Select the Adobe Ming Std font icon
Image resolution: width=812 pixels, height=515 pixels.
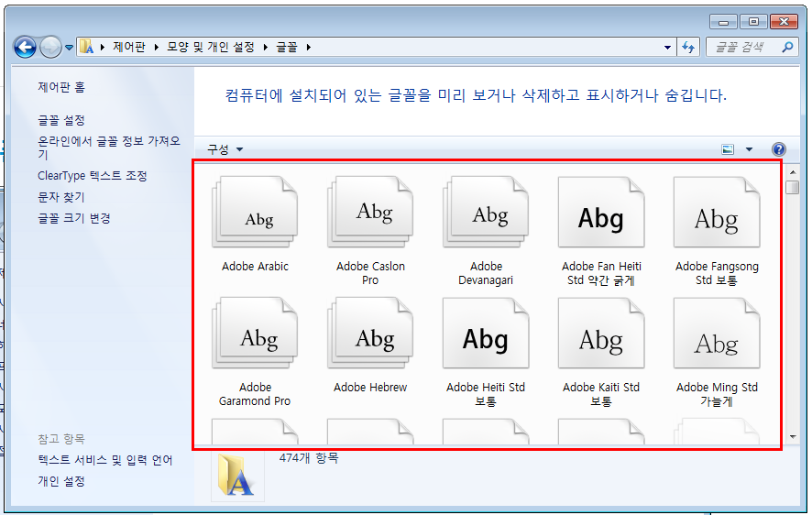pos(717,334)
